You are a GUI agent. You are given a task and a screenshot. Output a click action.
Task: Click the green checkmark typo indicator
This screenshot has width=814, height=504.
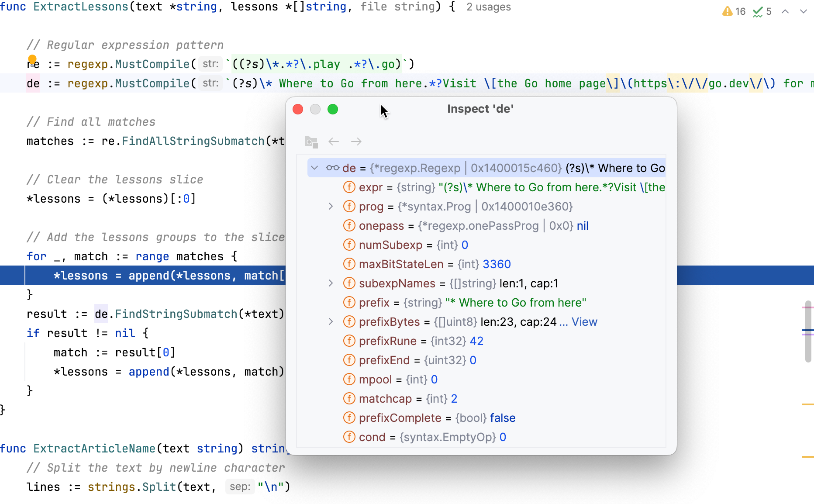click(x=762, y=11)
